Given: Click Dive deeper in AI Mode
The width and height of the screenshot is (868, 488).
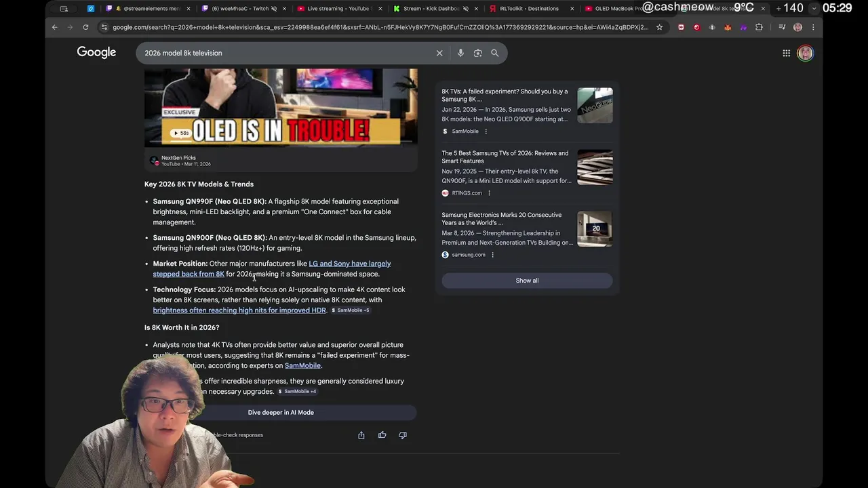Looking at the screenshot, I should [x=281, y=412].
